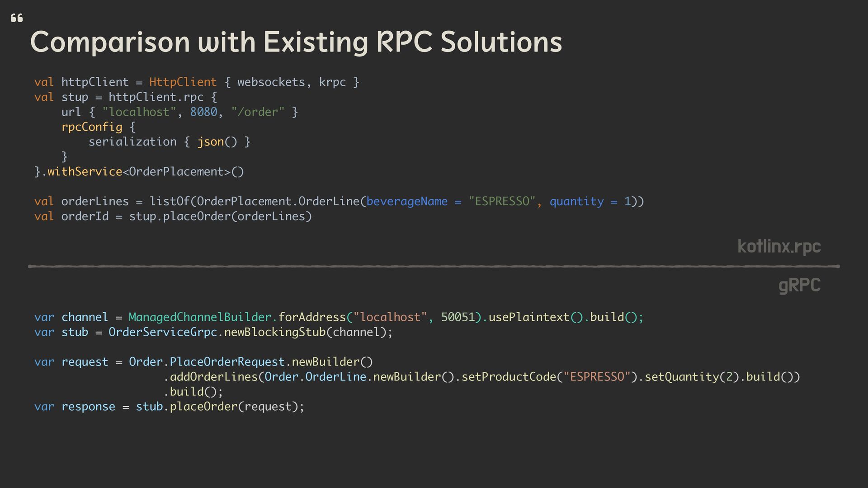Image resolution: width=868 pixels, height=488 pixels.
Task: Click the withService method call
Action: [85, 172]
